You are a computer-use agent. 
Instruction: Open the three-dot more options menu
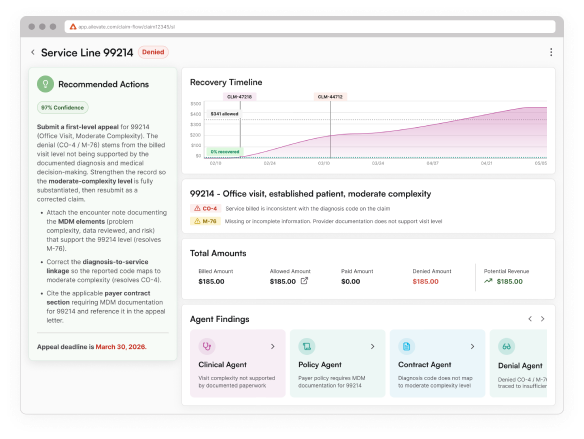[x=551, y=52]
